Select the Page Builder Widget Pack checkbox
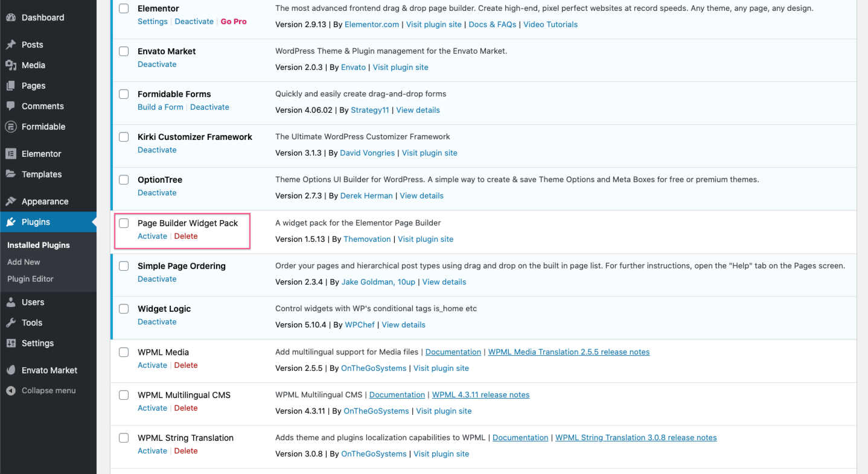 coord(124,223)
